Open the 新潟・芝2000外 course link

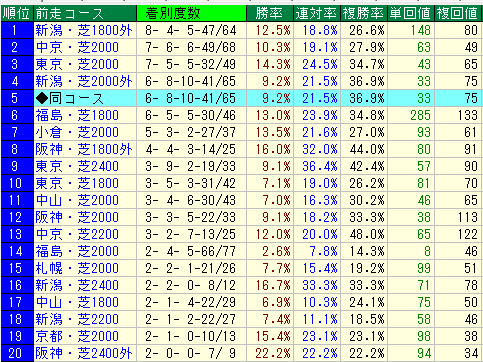coord(84,82)
